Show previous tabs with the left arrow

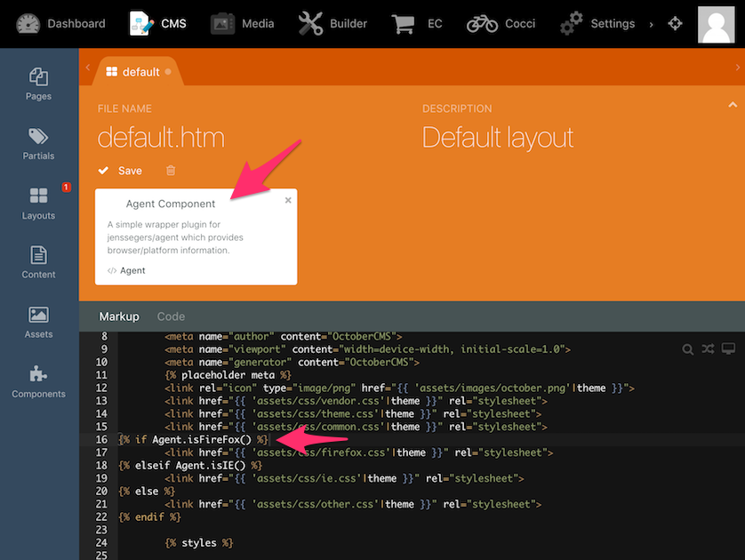[87, 68]
